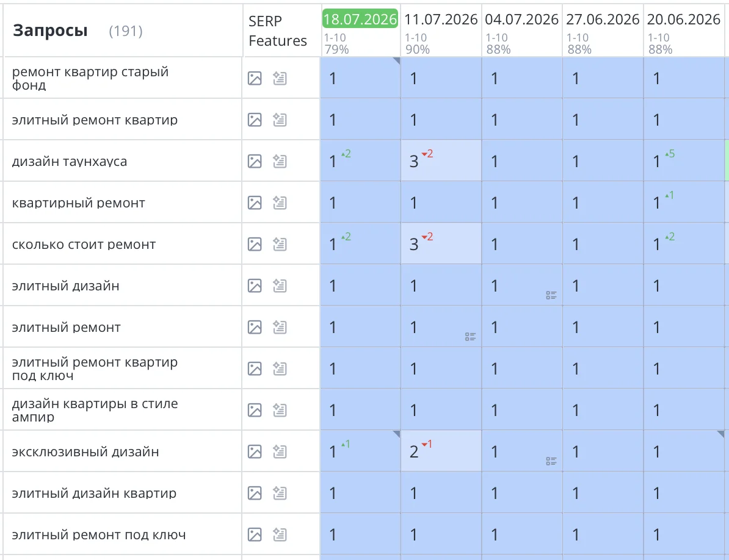This screenshot has height=560, width=729.
Task: Select the highlighted 18.07.2026 date column header
Action: 360,19
